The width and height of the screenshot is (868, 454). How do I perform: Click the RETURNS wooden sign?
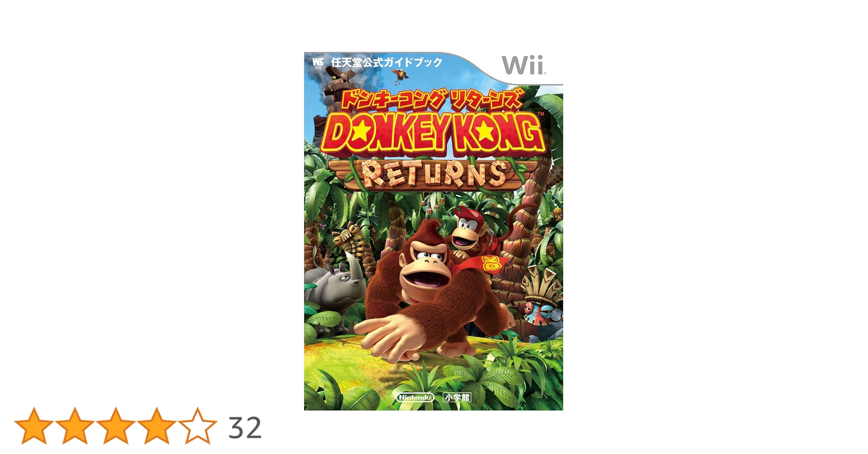(433, 174)
